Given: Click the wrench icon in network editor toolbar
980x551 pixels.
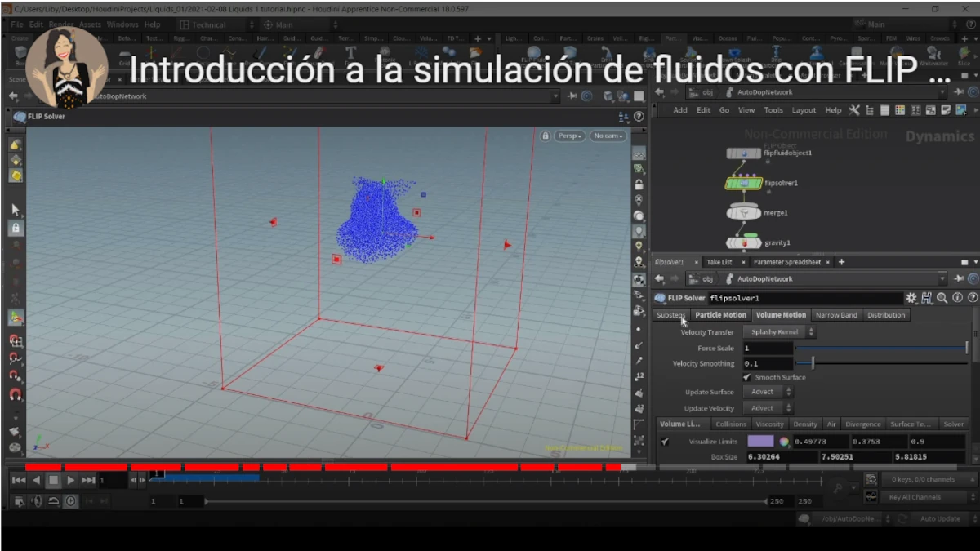Looking at the screenshot, I should pos(854,110).
